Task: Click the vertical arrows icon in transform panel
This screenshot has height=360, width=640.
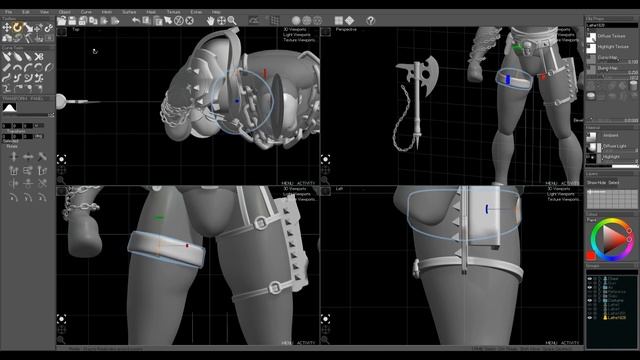Action: pos(14,157)
